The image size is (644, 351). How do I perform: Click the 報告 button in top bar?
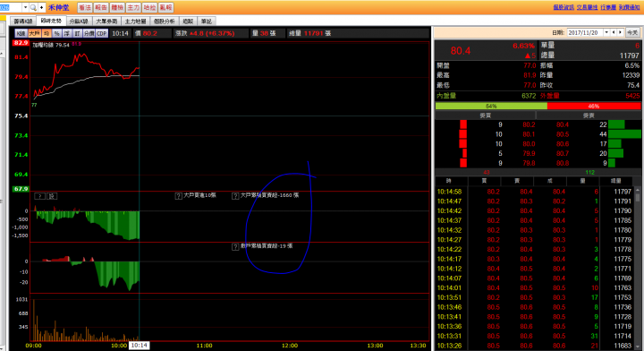[x=100, y=7]
